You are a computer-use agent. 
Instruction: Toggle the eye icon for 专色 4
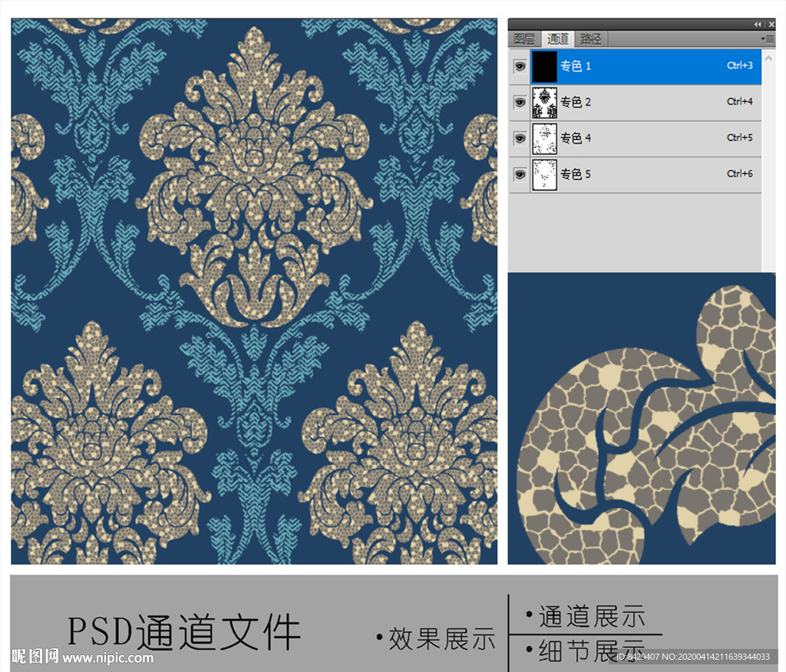coord(520,138)
